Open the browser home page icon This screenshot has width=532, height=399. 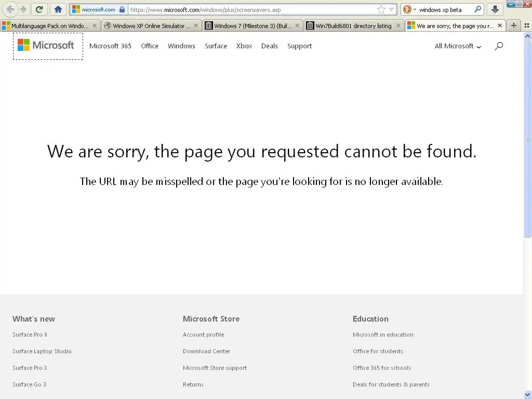(x=58, y=9)
